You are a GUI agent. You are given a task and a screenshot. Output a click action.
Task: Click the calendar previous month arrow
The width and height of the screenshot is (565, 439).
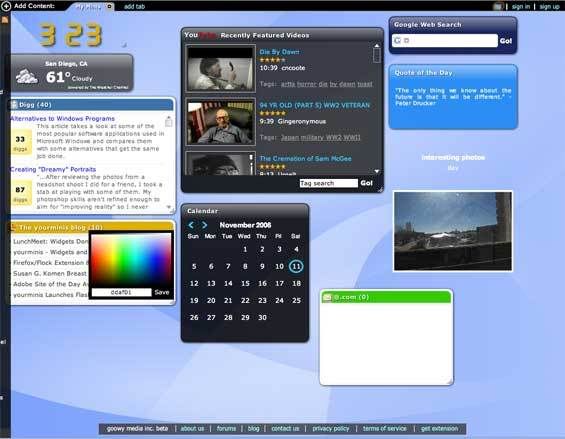(191, 225)
